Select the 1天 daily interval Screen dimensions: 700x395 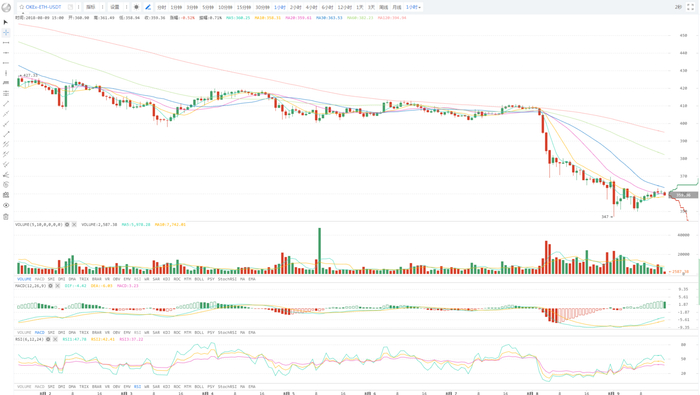point(360,7)
